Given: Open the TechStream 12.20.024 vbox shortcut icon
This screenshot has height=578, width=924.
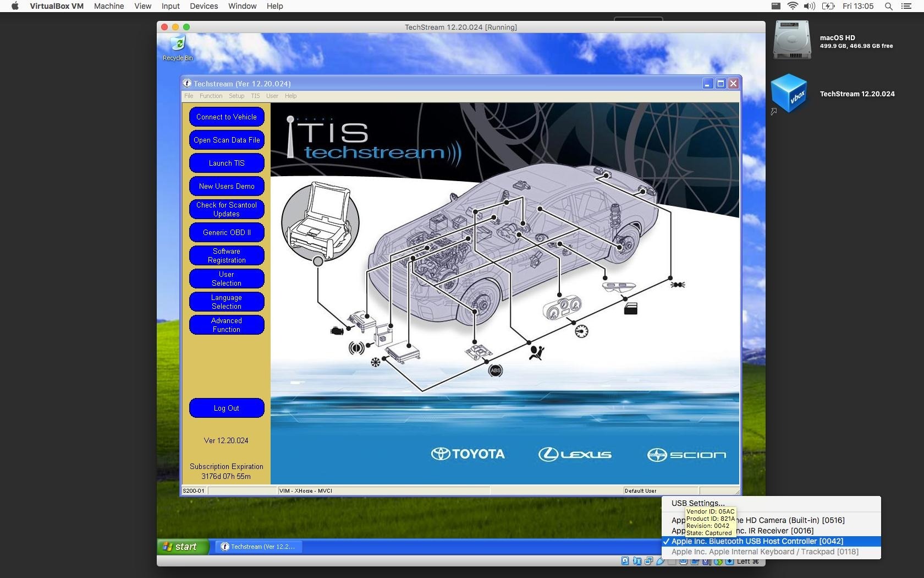Looking at the screenshot, I should [790, 94].
